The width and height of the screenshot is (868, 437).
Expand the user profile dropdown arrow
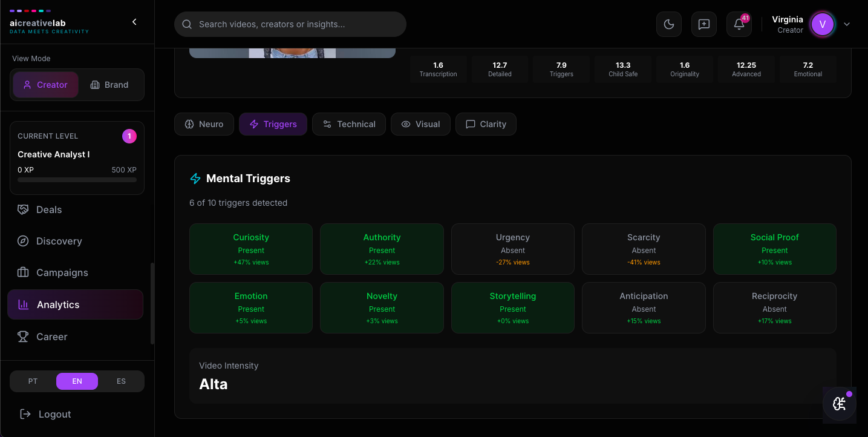coord(847,24)
